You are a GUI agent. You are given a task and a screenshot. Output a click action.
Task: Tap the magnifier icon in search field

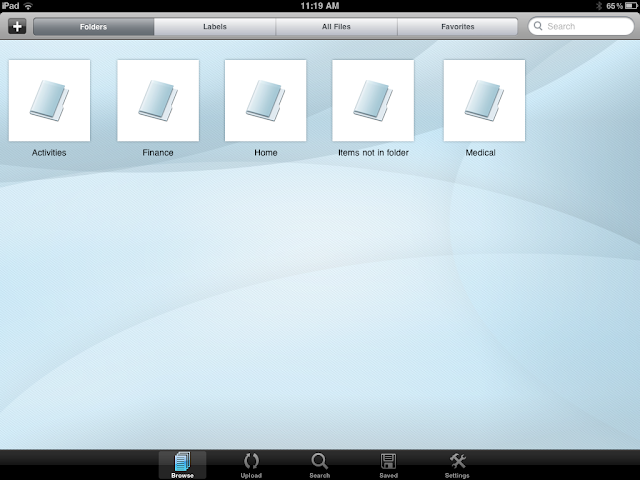[x=538, y=26]
